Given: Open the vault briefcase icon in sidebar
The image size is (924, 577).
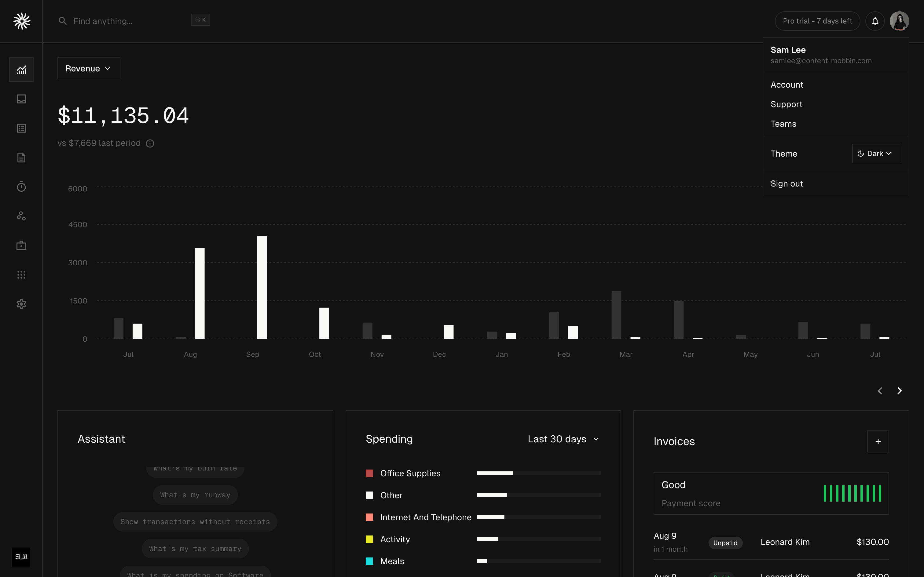Looking at the screenshot, I should (x=21, y=245).
